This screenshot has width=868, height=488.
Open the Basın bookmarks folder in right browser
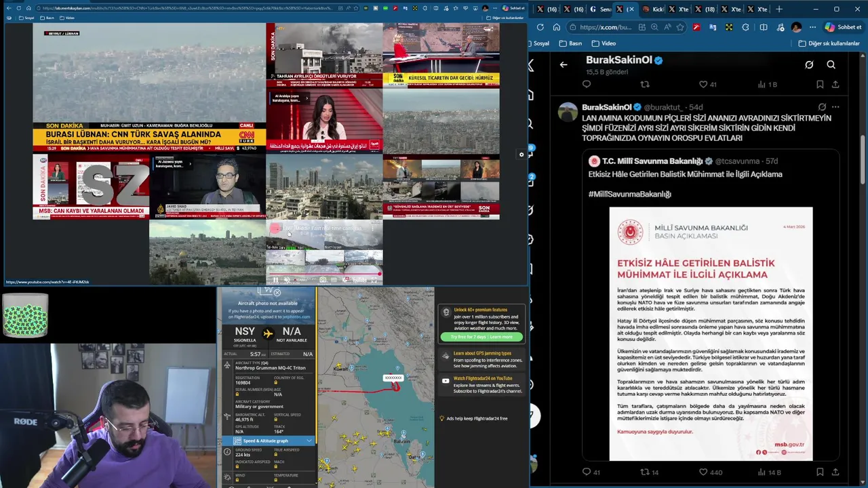570,43
